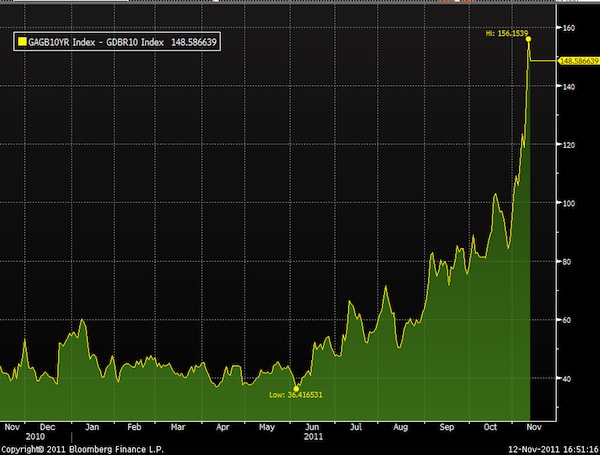The width and height of the screenshot is (600, 455).
Task: Click the Hi: 156.1539 peak marker dot
Action: pos(528,39)
